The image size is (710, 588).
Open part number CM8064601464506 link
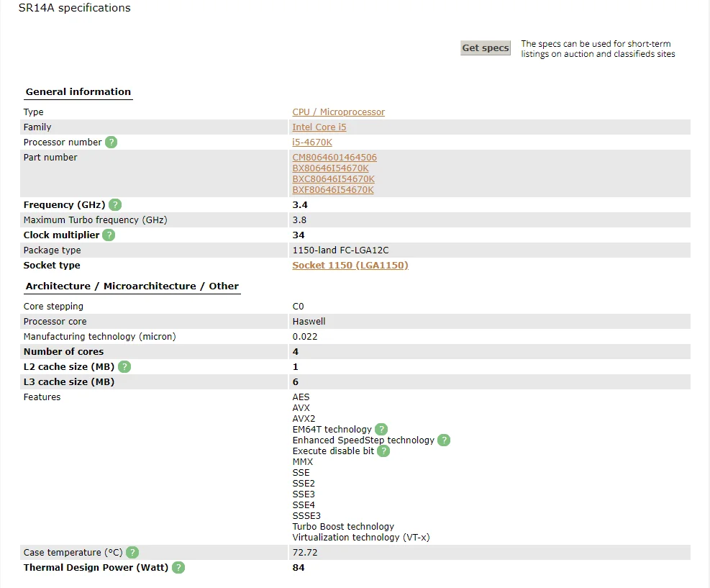click(334, 157)
